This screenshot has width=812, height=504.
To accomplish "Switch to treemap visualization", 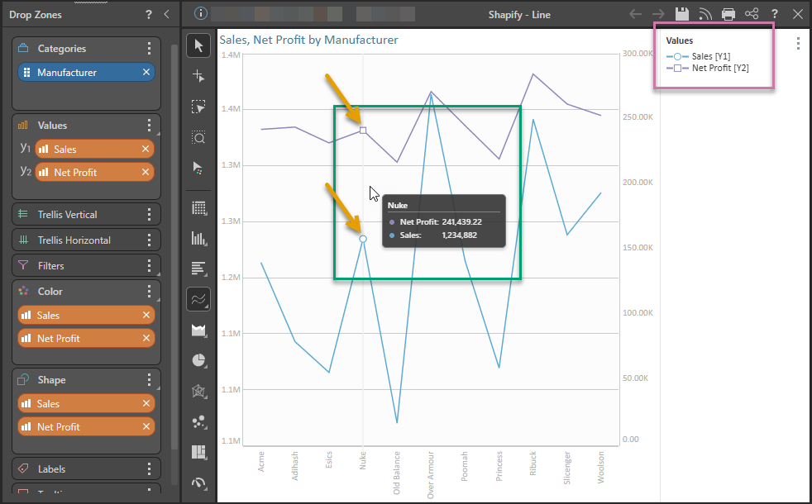I will (198, 452).
